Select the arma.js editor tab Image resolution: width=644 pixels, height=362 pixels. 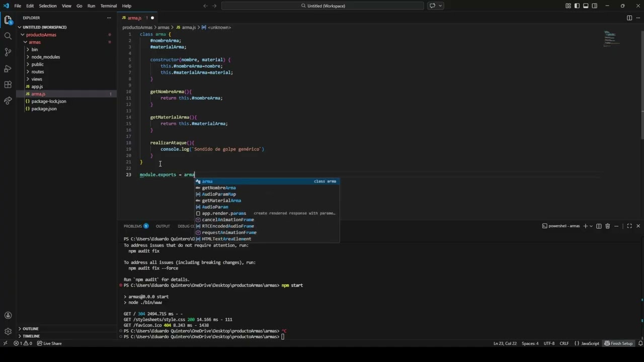pos(137,18)
